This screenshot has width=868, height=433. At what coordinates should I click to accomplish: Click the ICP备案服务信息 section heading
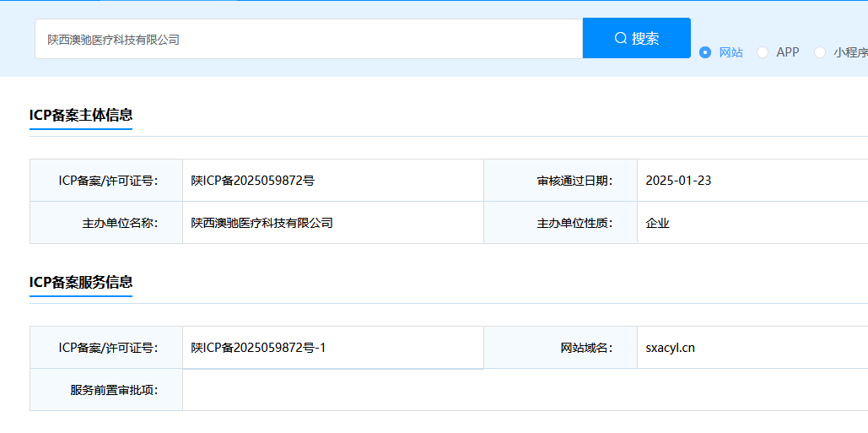pyautogui.click(x=81, y=283)
